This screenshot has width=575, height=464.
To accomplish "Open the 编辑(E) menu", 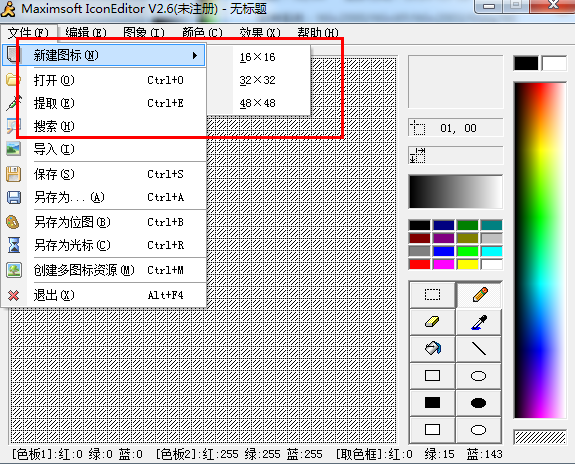I will click(86, 33).
